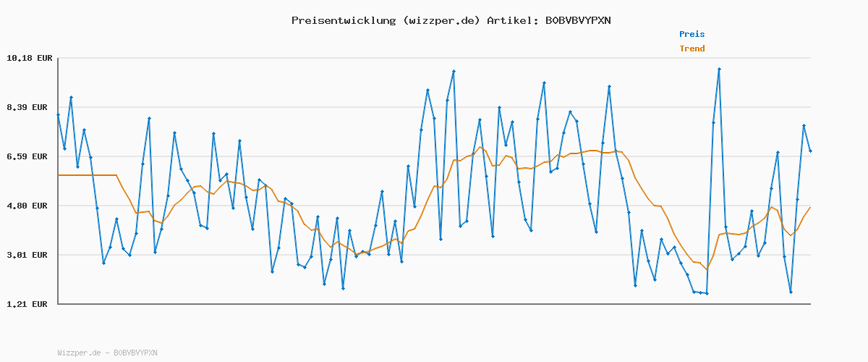Click the first blue price data point

point(59,114)
